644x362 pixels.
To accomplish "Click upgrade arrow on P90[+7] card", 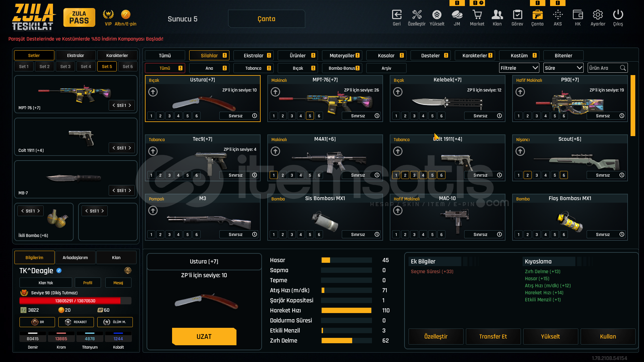I will tap(520, 92).
